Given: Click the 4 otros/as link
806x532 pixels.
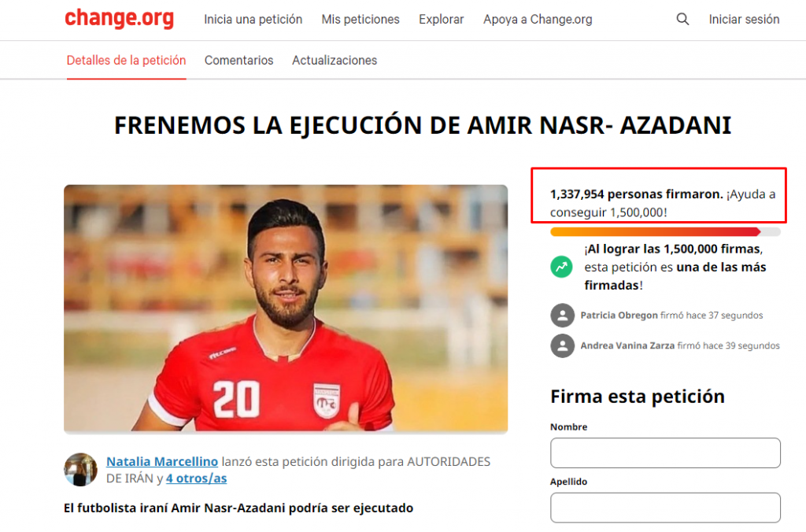Looking at the screenshot, I should [196, 478].
